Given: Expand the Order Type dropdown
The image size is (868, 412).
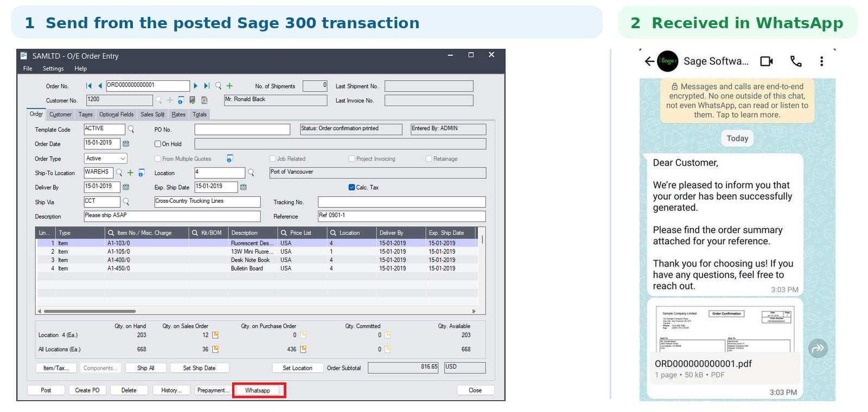Looking at the screenshot, I should click(x=123, y=158).
